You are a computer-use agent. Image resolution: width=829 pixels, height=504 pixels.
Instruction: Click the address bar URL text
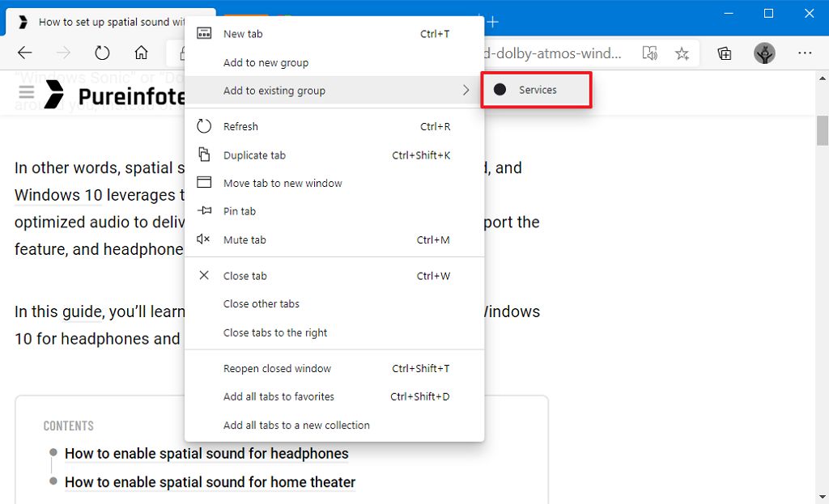click(552, 53)
